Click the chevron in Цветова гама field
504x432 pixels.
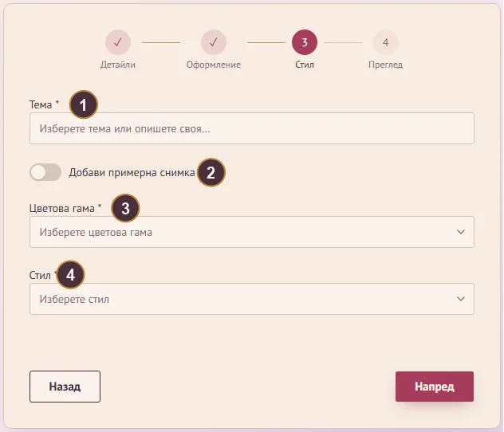[x=461, y=232]
